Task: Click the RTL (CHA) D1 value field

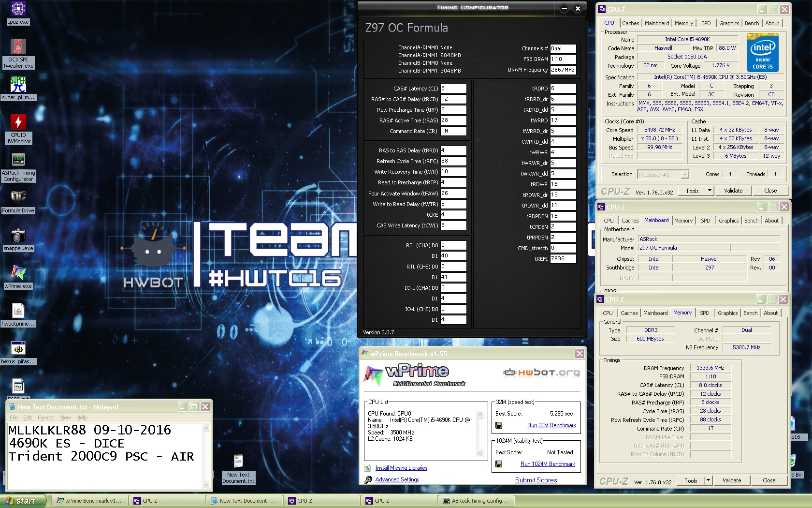Action: click(453, 256)
